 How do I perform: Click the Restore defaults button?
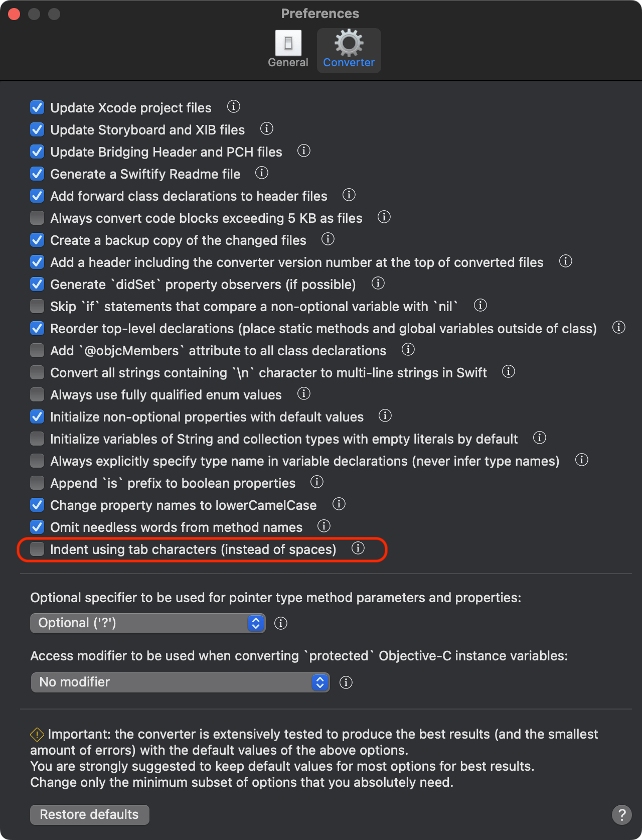(90, 814)
